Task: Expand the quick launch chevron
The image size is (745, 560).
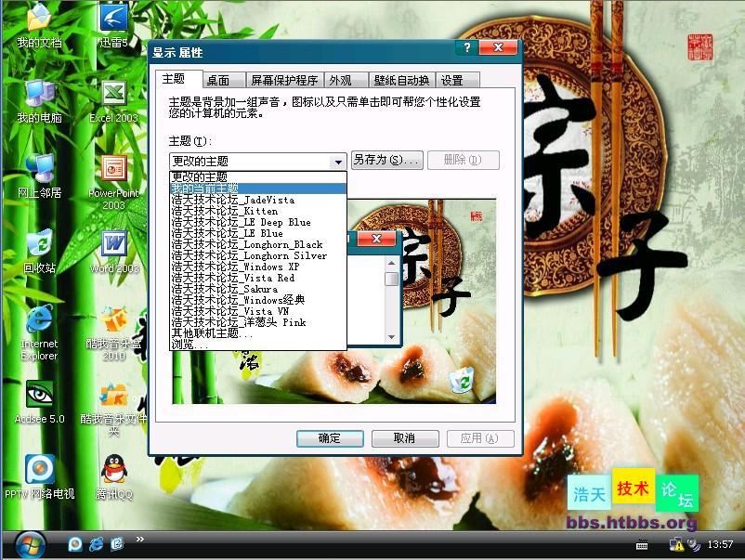Action: coord(139,539)
